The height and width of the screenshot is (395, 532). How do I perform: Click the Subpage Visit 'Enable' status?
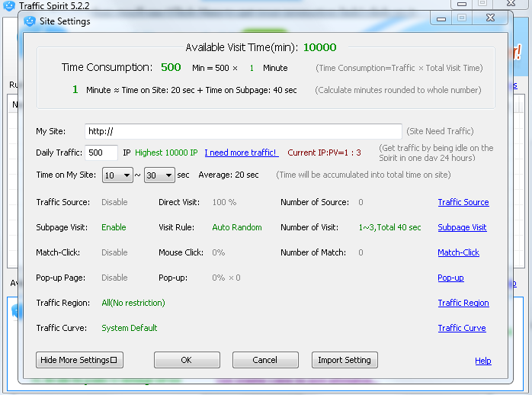coord(114,227)
